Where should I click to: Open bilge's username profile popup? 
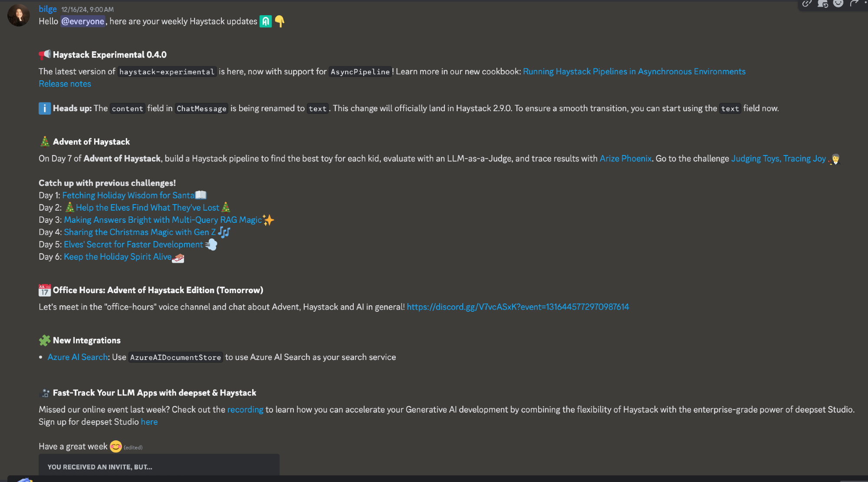(48, 9)
